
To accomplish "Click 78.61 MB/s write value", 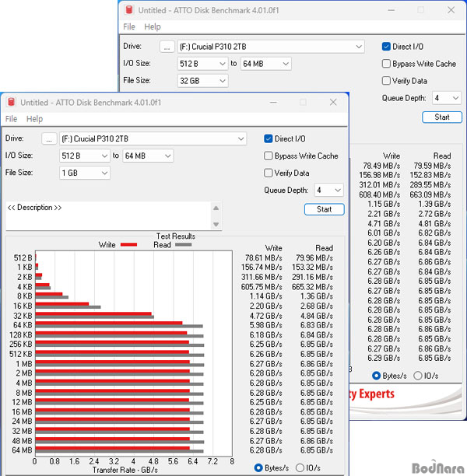I will coord(263,257).
